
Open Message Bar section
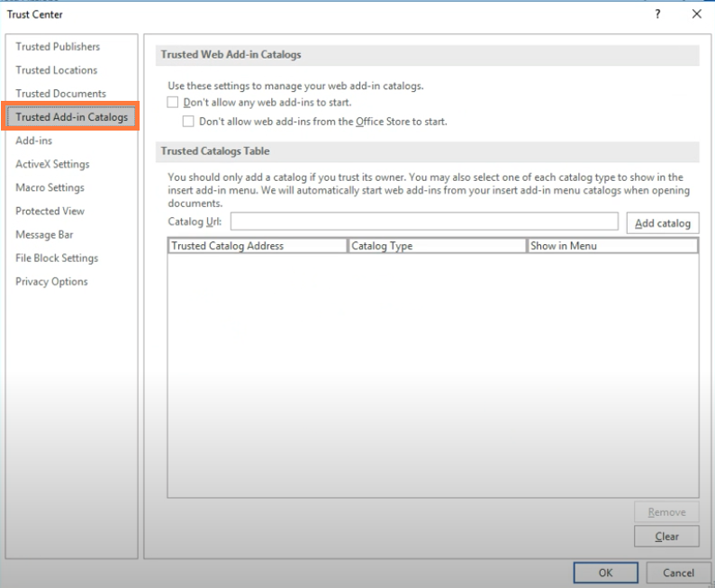point(44,234)
